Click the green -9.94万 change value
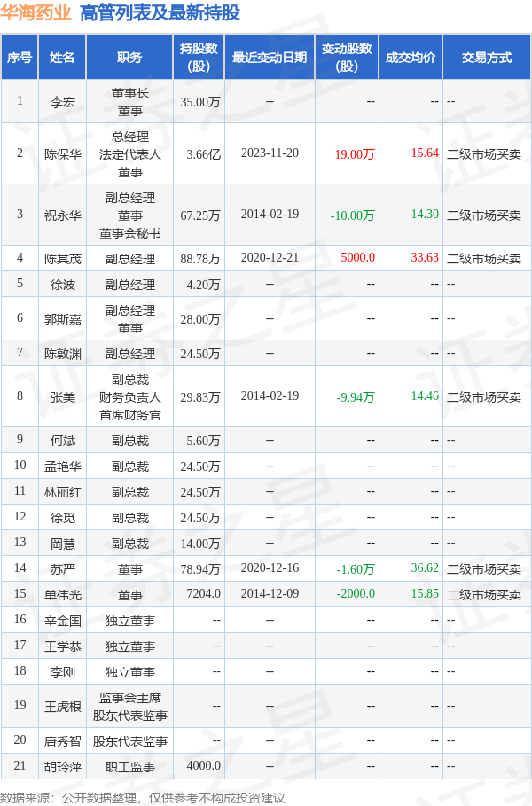Image resolution: width=532 pixels, height=806 pixels. click(356, 397)
